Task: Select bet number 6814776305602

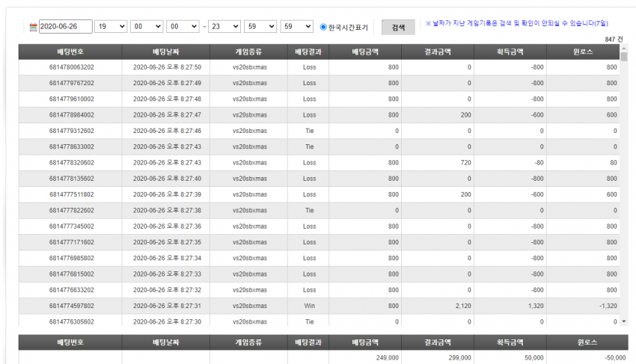Action: (71, 322)
